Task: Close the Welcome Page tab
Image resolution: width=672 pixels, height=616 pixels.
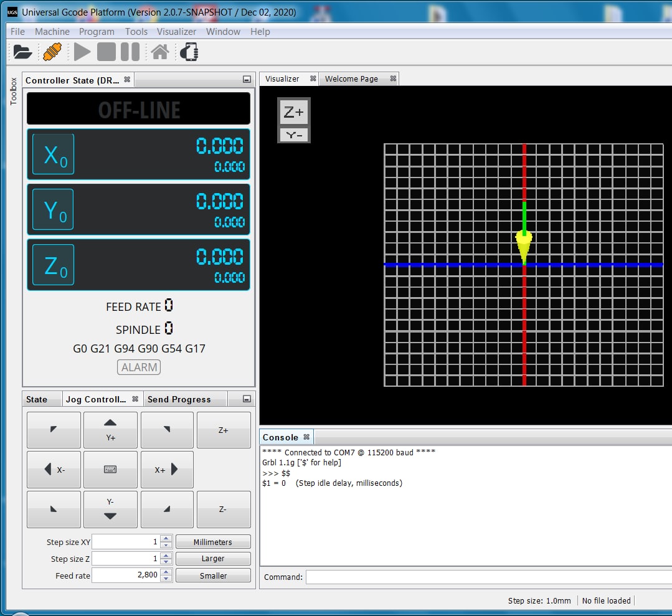Action: coord(393,78)
